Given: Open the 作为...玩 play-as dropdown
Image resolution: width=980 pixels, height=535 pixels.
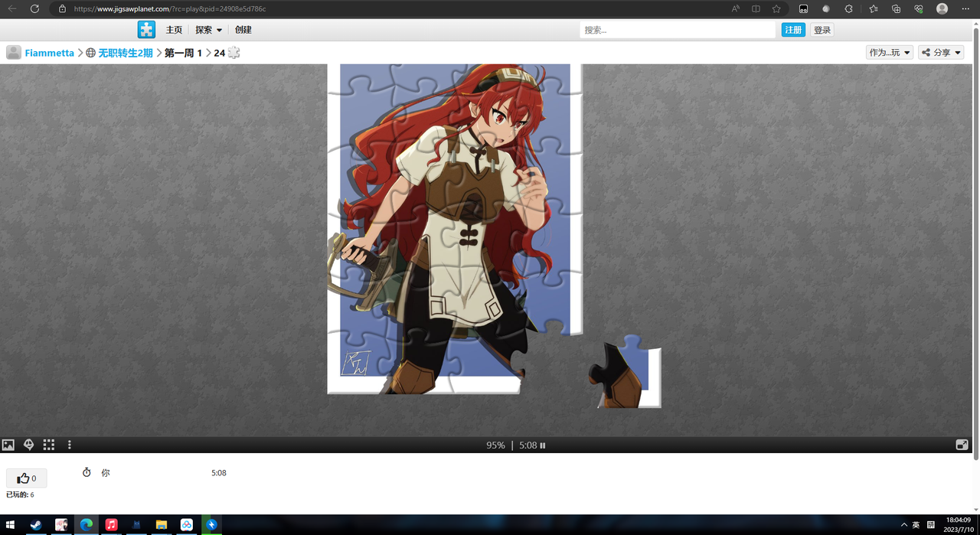Looking at the screenshot, I should pos(890,52).
